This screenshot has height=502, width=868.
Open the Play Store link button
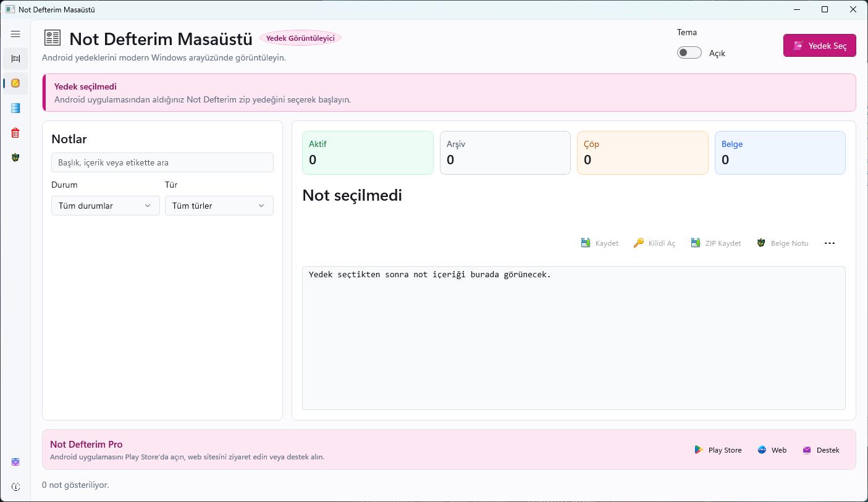(718, 450)
